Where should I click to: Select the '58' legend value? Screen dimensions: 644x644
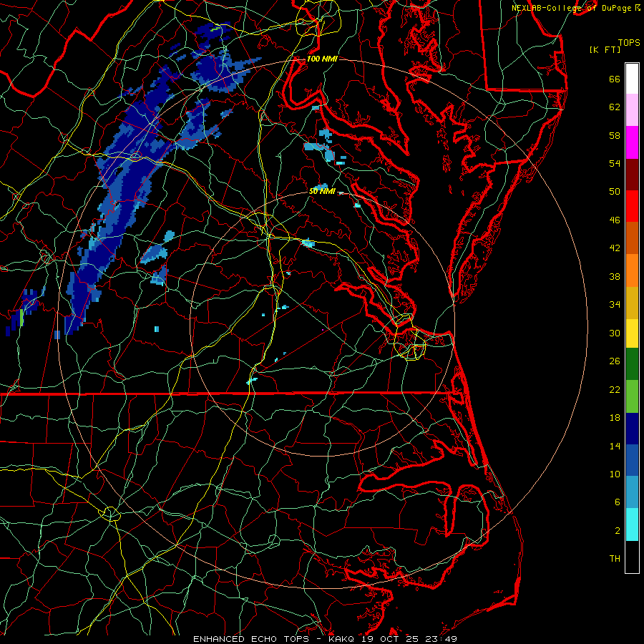click(x=615, y=135)
